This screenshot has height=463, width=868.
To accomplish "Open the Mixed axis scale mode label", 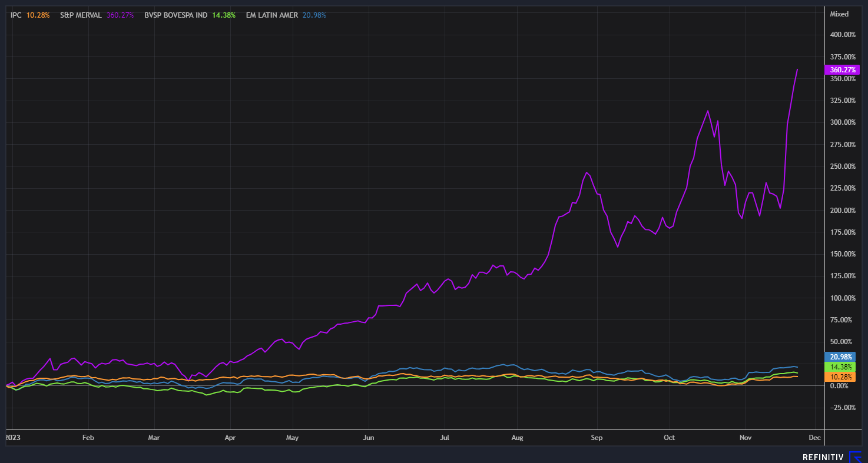I will [839, 14].
